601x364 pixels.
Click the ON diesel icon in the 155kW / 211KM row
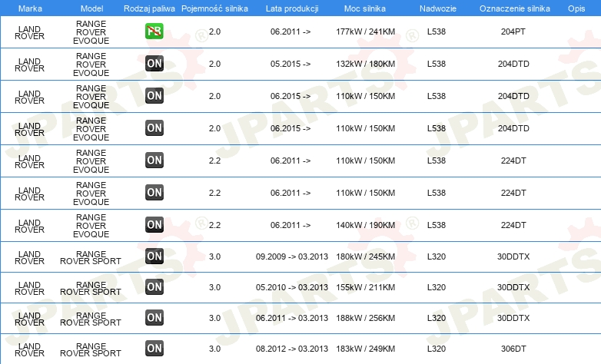pos(154,287)
